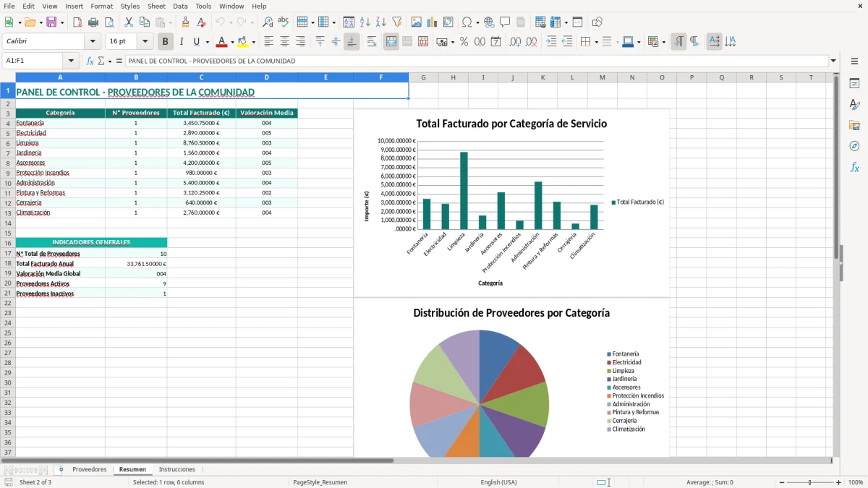Screen dimensions: 868x488
Task: Toggle Right-To-Left text direction
Action: [x=694, y=42]
